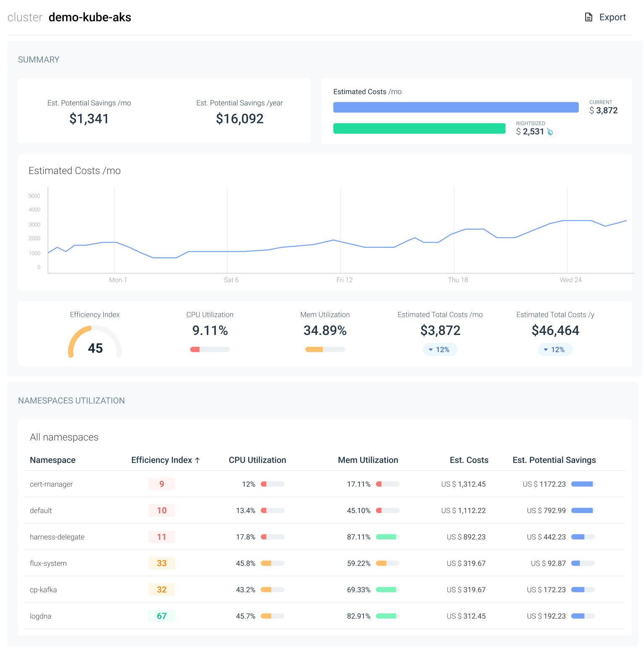This screenshot has height=649, width=644.
Task: Click the Efficiency Index gauge showing 45
Action: tap(95, 342)
